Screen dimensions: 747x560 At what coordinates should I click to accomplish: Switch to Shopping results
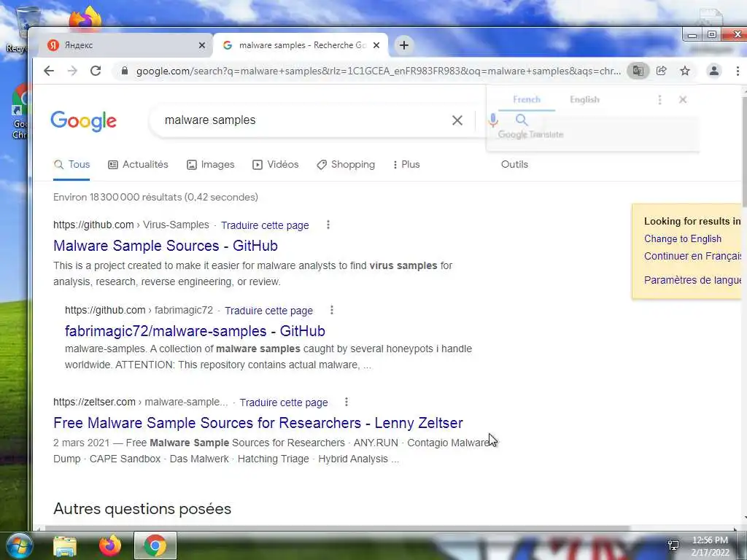click(x=346, y=165)
